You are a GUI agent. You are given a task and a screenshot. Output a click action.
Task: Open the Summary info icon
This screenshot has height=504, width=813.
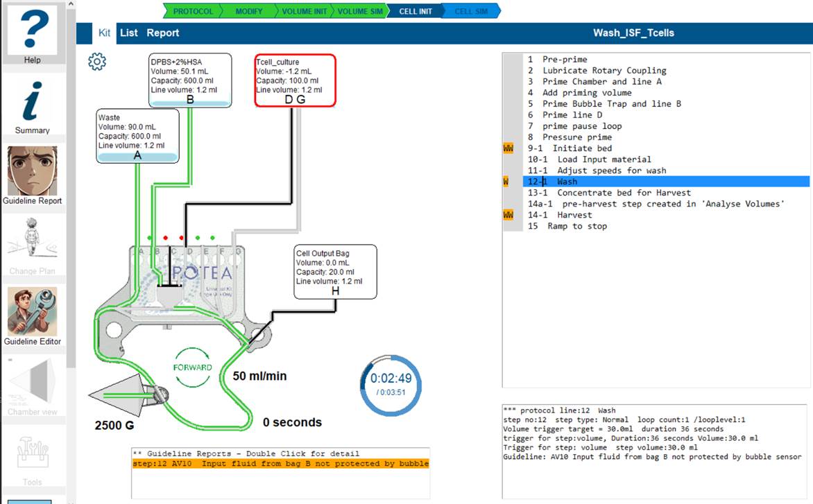tap(32, 103)
